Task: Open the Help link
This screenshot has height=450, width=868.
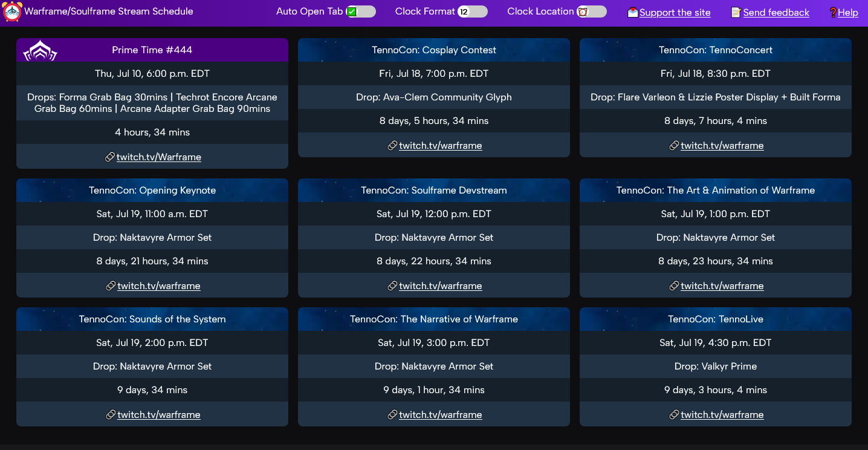Action: (848, 13)
